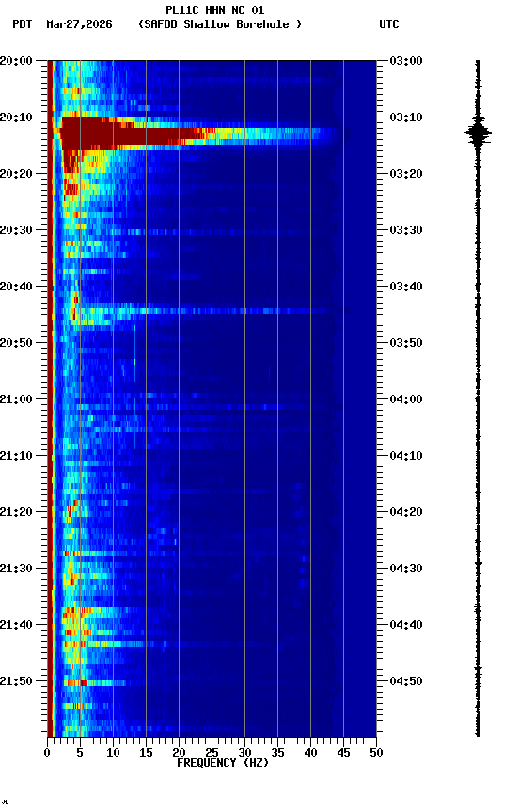The image size is (519, 812).
Task: Click the UTC timezone label
Action: click(389, 24)
